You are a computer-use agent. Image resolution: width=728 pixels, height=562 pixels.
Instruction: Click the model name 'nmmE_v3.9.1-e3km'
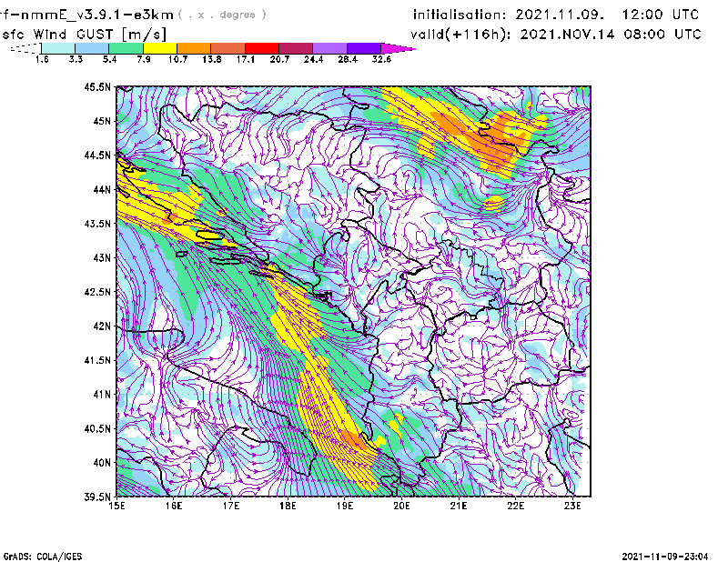point(96,15)
